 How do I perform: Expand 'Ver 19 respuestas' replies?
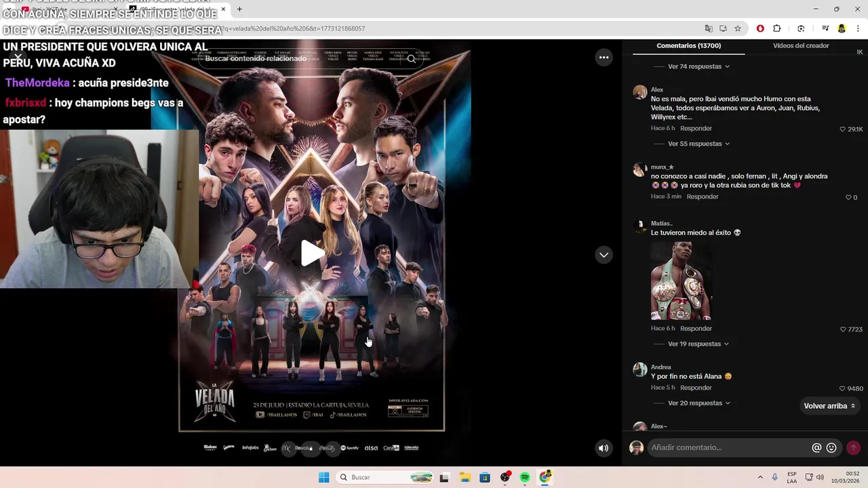(698, 344)
